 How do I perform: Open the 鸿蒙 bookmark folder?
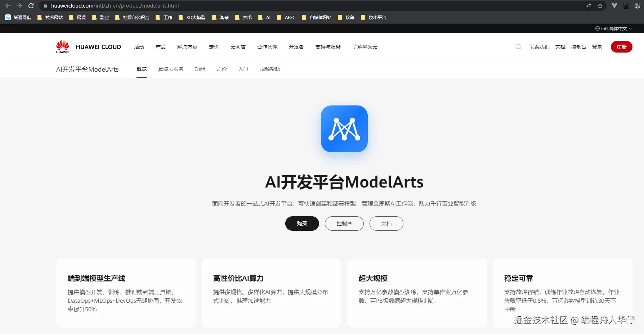point(220,17)
